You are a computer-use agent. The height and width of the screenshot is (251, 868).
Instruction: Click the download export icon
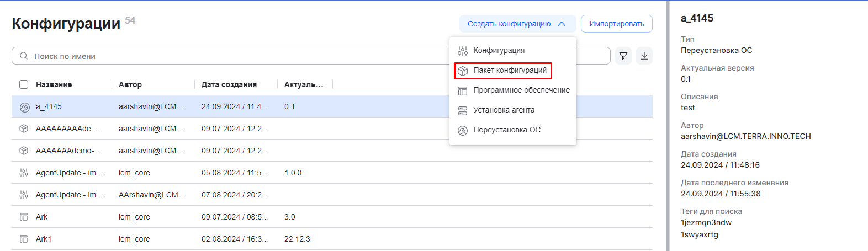click(x=644, y=56)
